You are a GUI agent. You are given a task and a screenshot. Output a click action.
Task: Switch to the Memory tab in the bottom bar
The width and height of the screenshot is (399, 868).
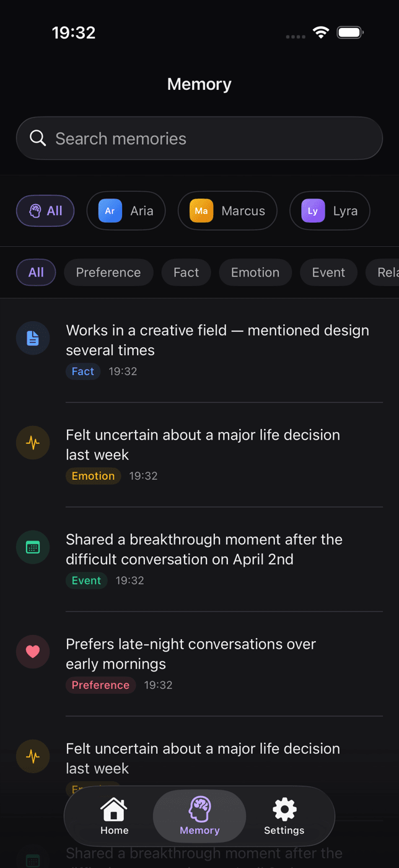pos(199,817)
